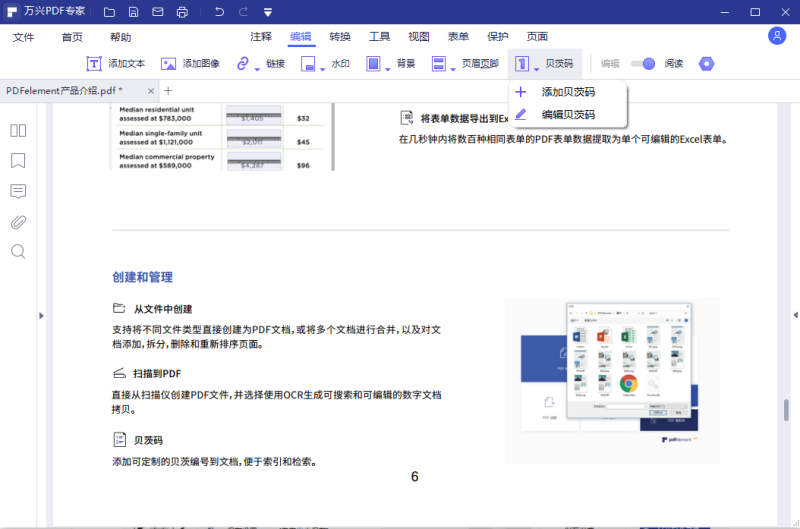The height and width of the screenshot is (529, 800).
Task: Switch to the 工具 tools tab
Action: (x=379, y=36)
